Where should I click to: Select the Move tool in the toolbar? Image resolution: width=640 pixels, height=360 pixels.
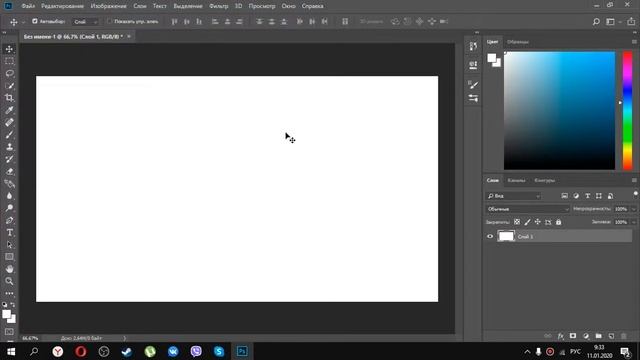[x=9, y=49]
